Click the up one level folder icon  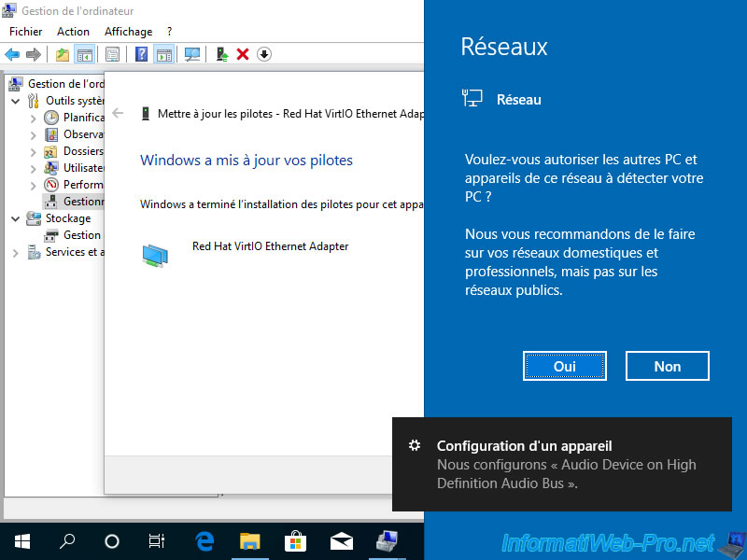[x=63, y=54]
